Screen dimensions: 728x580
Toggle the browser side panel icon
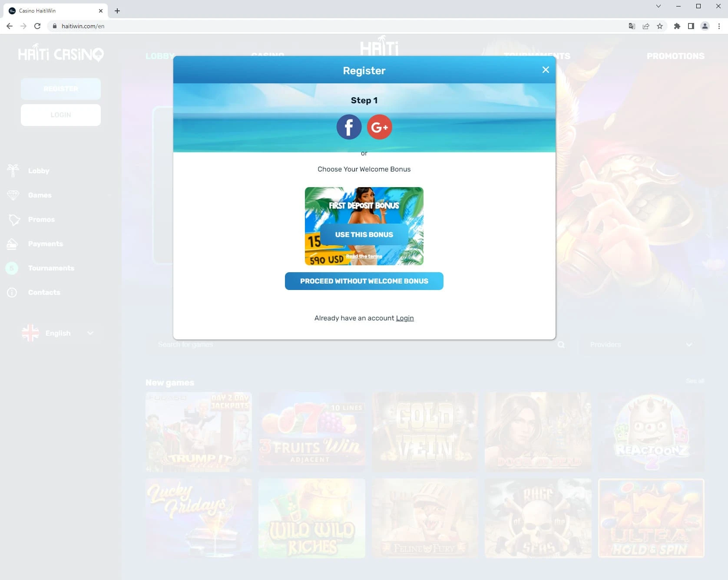[691, 26]
